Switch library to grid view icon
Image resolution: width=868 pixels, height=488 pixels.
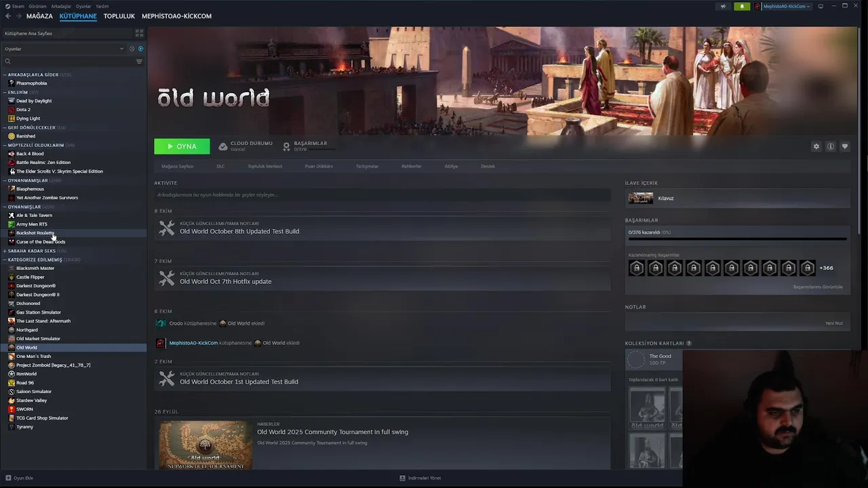coord(139,33)
